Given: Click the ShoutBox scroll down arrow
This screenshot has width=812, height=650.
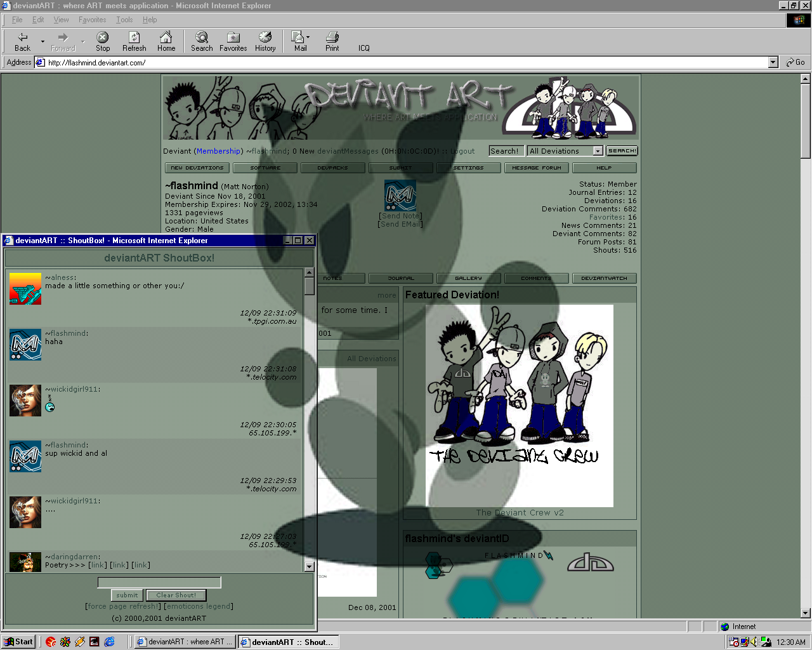Looking at the screenshot, I should tap(310, 566).
